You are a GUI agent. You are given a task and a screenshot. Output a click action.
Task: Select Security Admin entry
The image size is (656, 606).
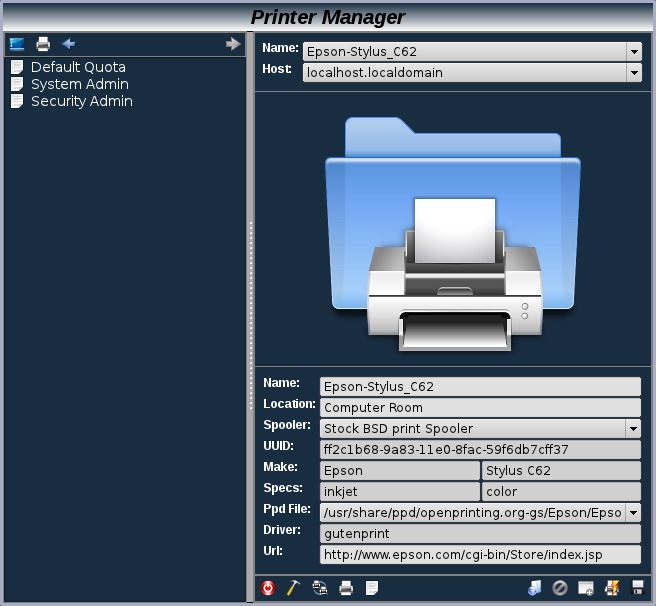pos(81,101)
